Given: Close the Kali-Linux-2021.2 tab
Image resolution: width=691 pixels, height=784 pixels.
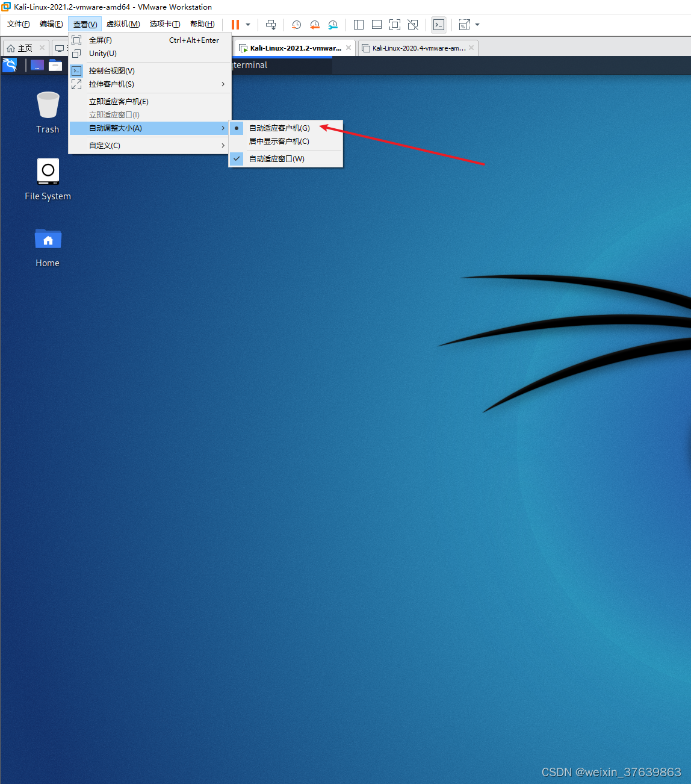Looking at the screenshot, I should point(349,48).
